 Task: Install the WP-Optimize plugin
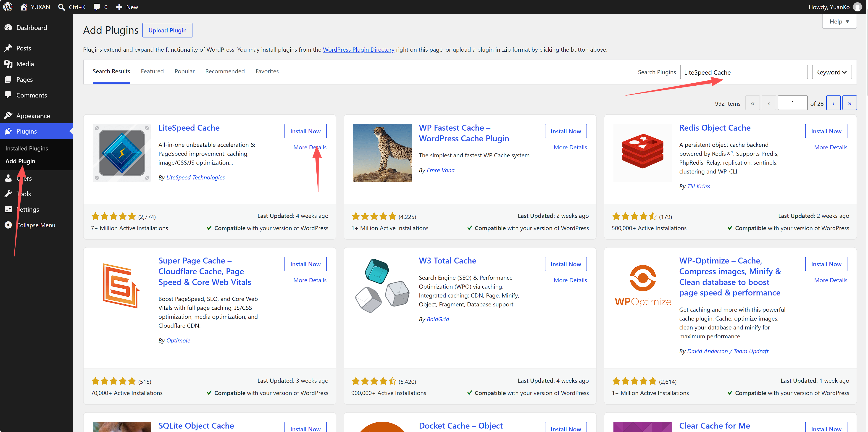(x=826, y=264)
